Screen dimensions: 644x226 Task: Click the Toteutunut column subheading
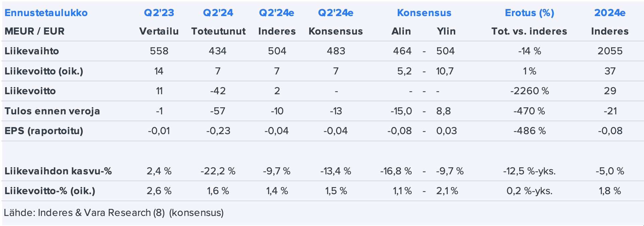pos(218,31)
